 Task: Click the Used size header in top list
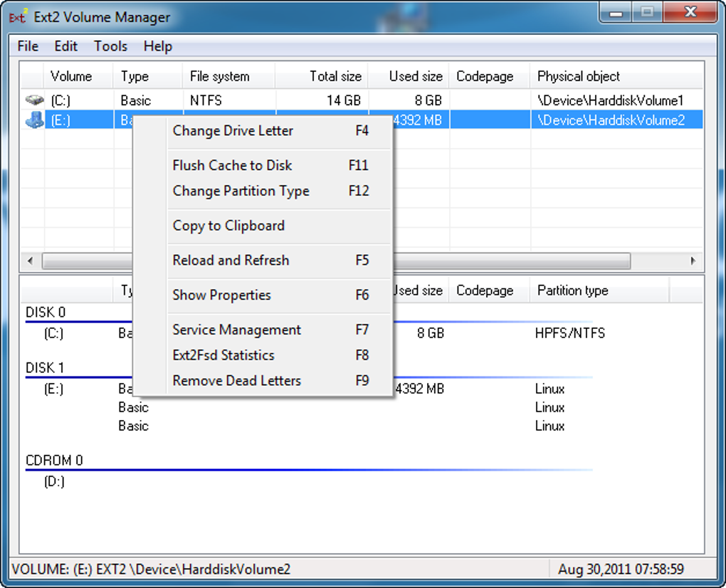[x=409, y=76]
